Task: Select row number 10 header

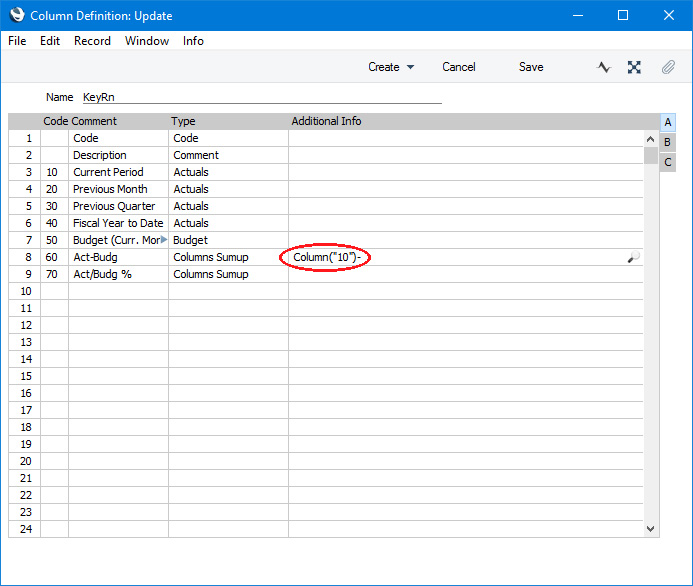Action: [25, 291]
